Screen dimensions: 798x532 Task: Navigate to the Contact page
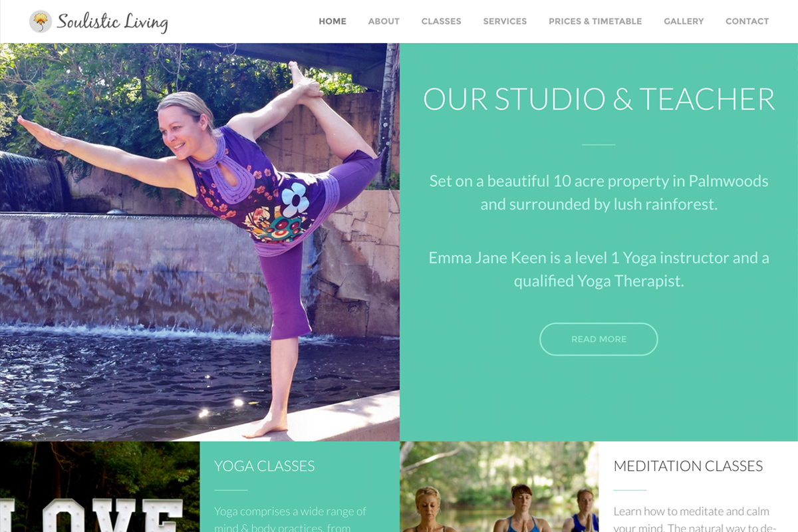click(x=747, y=21)
